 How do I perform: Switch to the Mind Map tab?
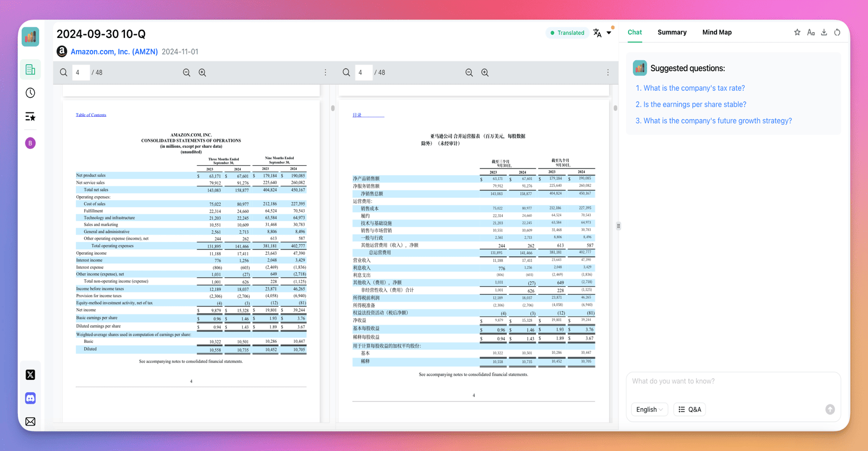coord(717,33)
